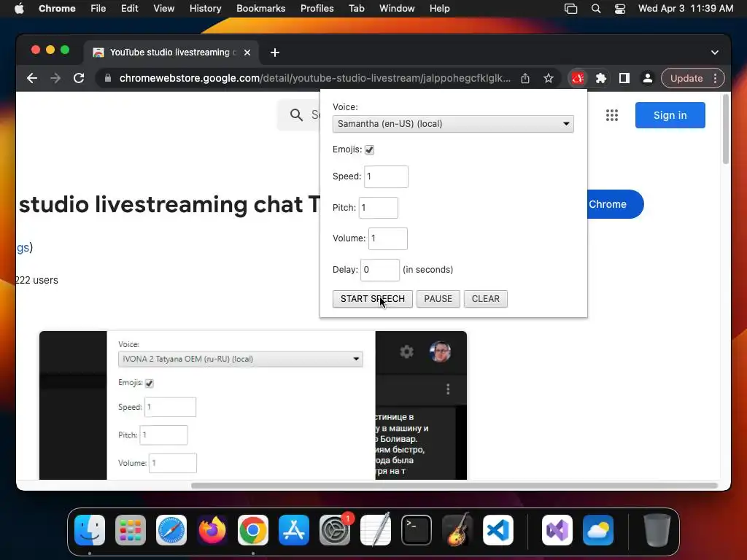Click the address bar URL
Viewport: 747px width, 560px height.
pyautogui.click(x=314, y=78)
